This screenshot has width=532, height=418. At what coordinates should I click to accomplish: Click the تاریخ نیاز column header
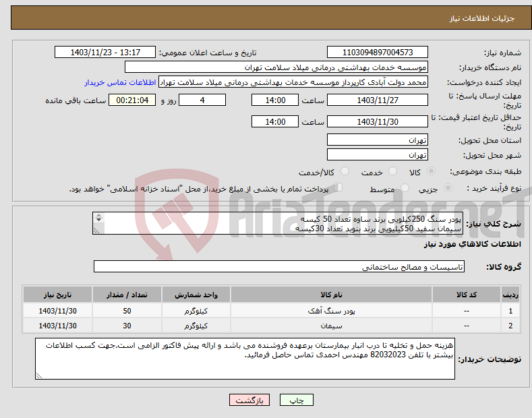pyautogui.click(x=57, y=295)
